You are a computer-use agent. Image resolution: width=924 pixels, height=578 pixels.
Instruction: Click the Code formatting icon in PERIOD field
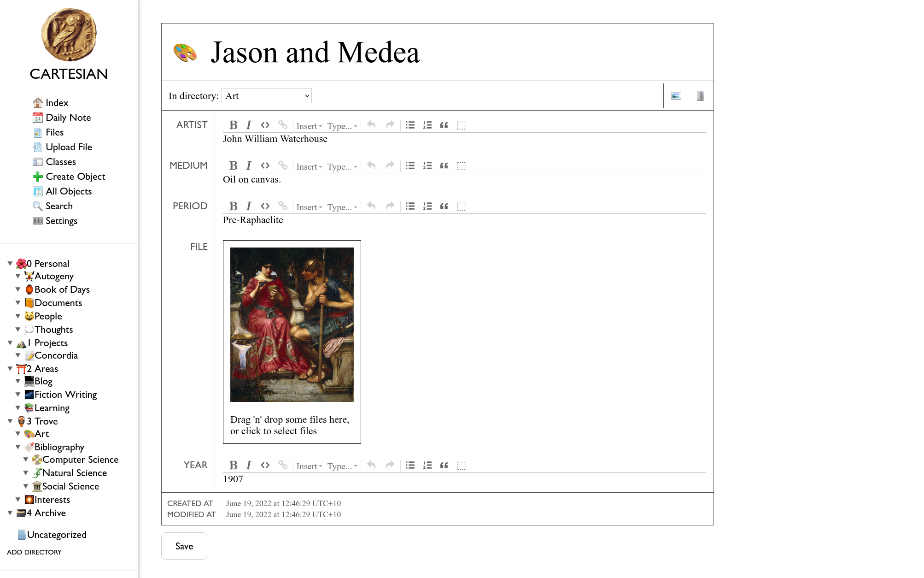[265, 206]
